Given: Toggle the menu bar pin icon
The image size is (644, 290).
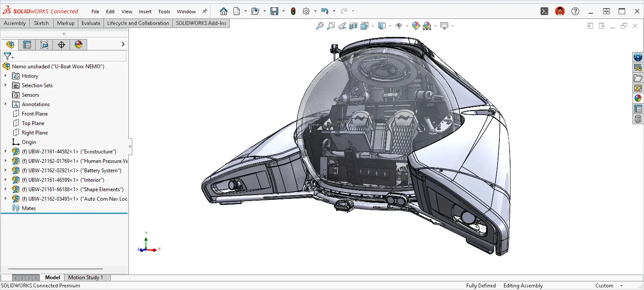Looking at the screenshot, I should tap(204, 11).
